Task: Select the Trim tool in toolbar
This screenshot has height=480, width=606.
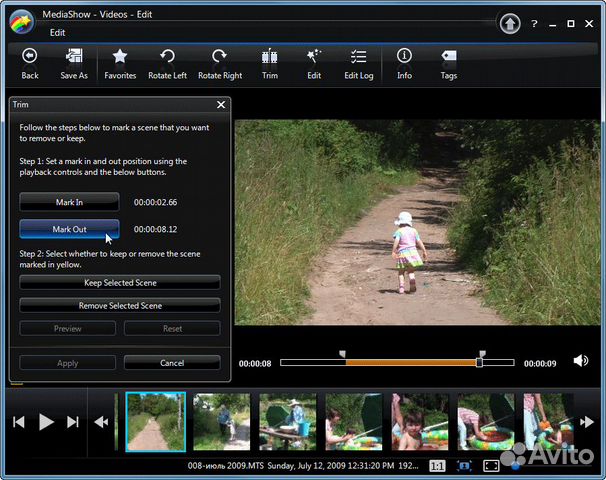Action: tap(270, 64)
